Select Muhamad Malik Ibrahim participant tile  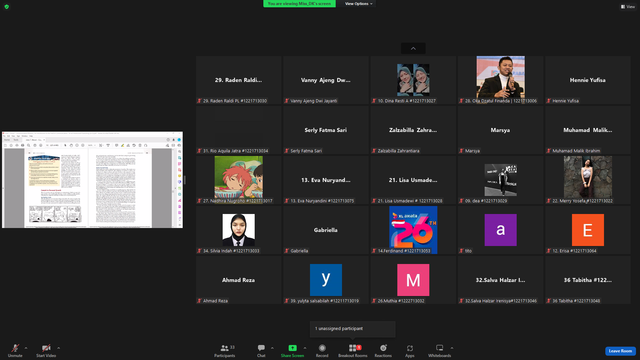click(588, 130)
